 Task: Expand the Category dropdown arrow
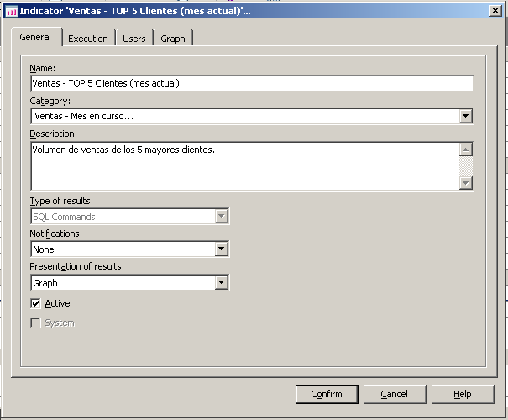[466, 117]
